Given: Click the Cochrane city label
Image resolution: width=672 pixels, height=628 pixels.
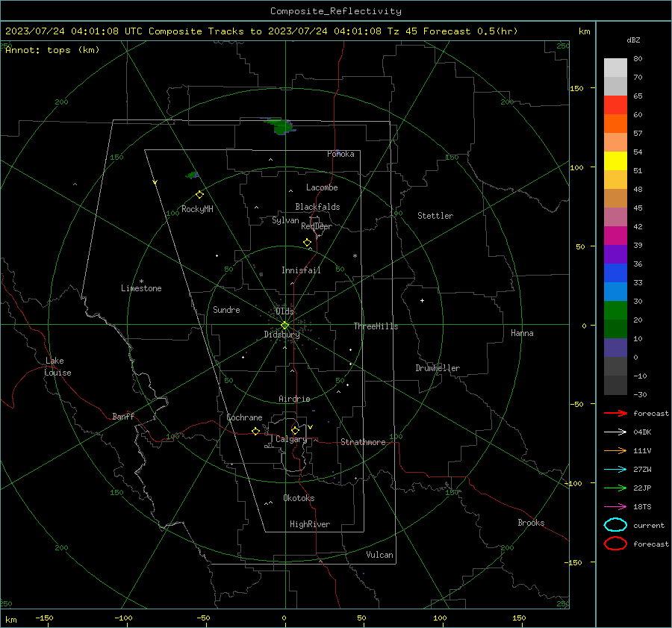Looking at the screenshot, I should point(244,417).
